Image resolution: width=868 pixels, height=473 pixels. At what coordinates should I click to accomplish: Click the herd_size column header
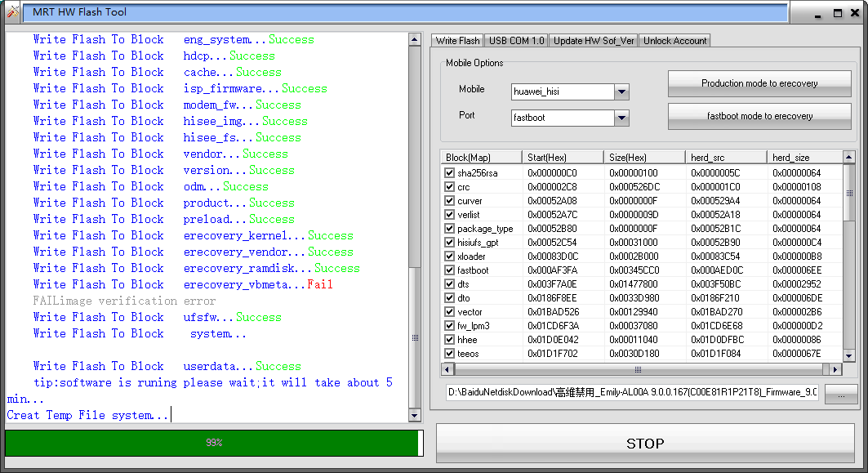pos(805,158)
